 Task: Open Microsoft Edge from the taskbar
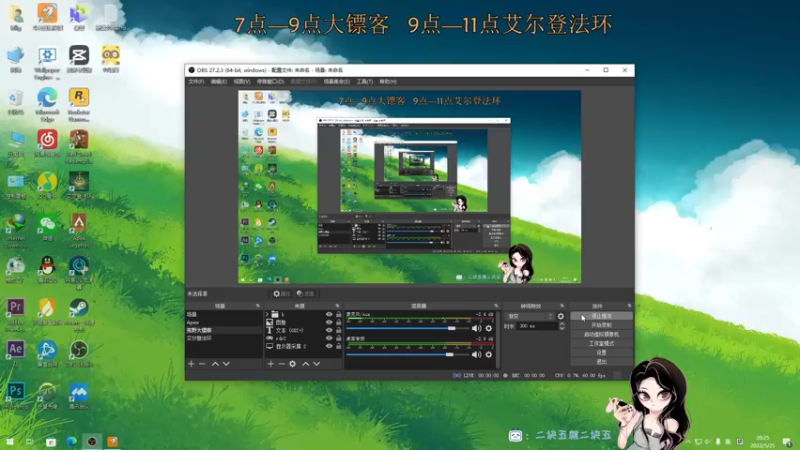tap(71, 441)
